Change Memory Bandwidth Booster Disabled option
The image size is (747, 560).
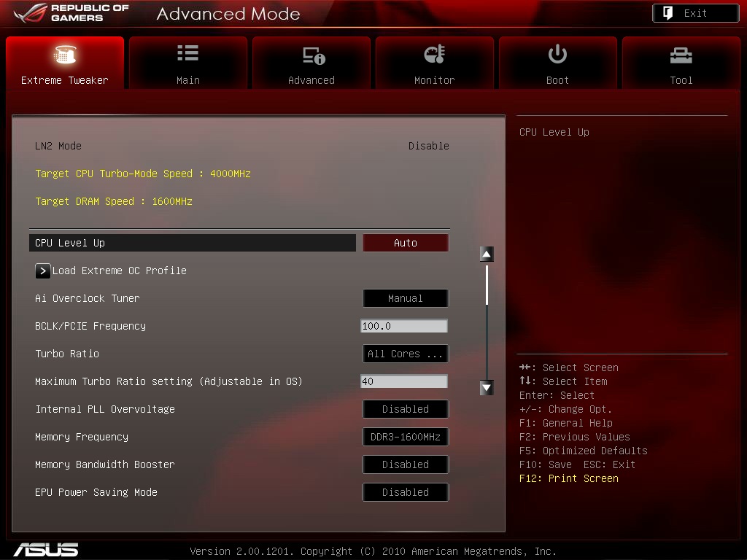406,464
